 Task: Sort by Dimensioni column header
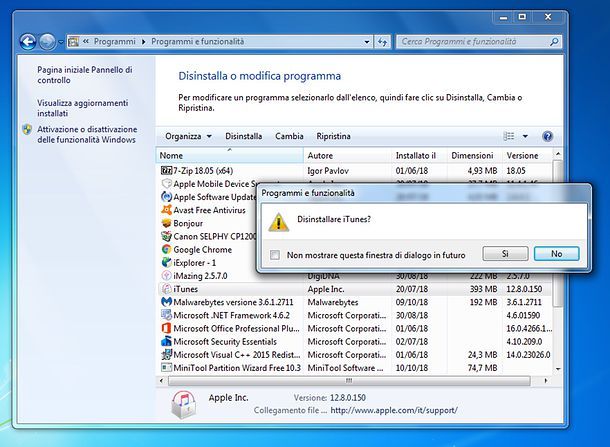coord(475,155)
